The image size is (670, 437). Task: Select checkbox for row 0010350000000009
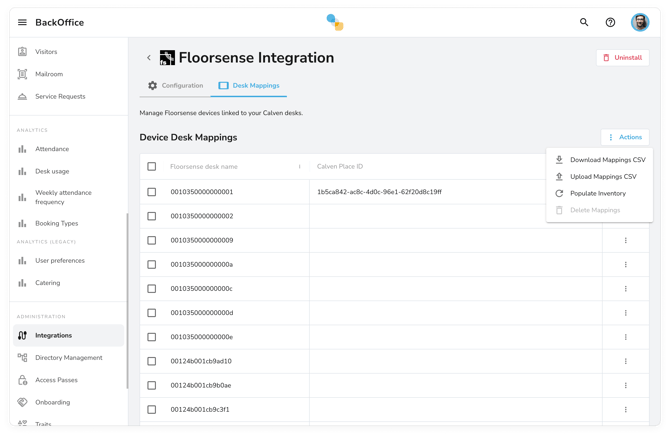(152, 240)
